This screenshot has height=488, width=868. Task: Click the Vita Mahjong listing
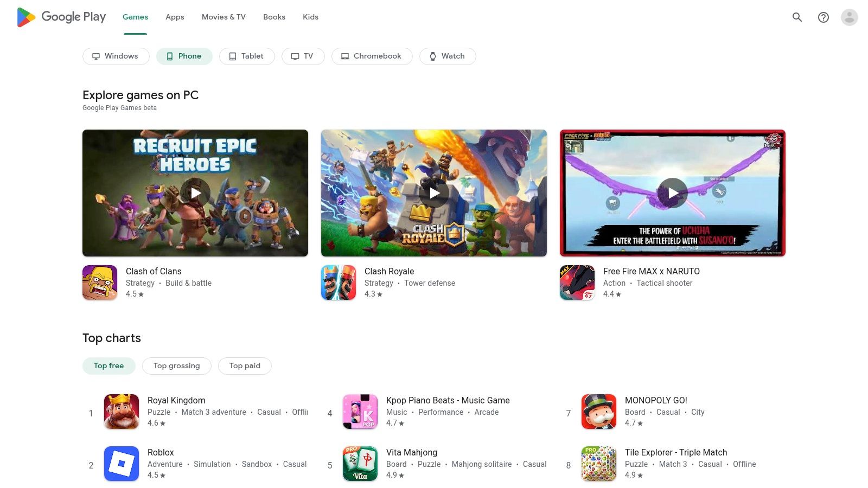tap(411, 452)
